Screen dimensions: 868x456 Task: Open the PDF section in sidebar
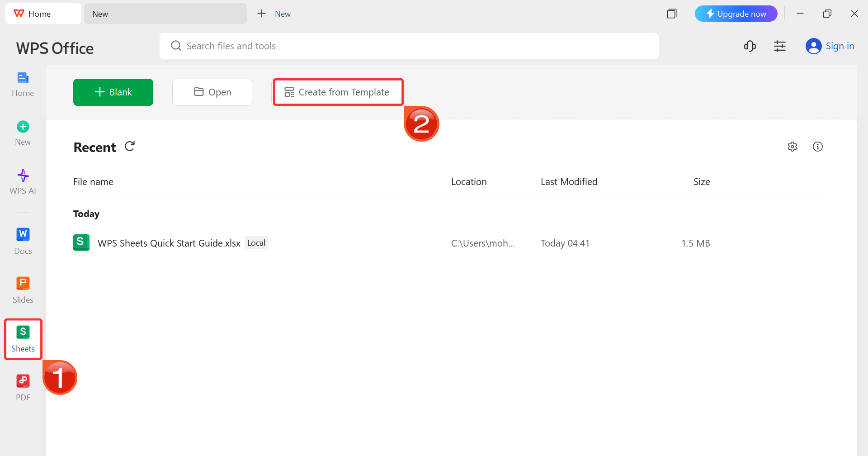(23, 388)
